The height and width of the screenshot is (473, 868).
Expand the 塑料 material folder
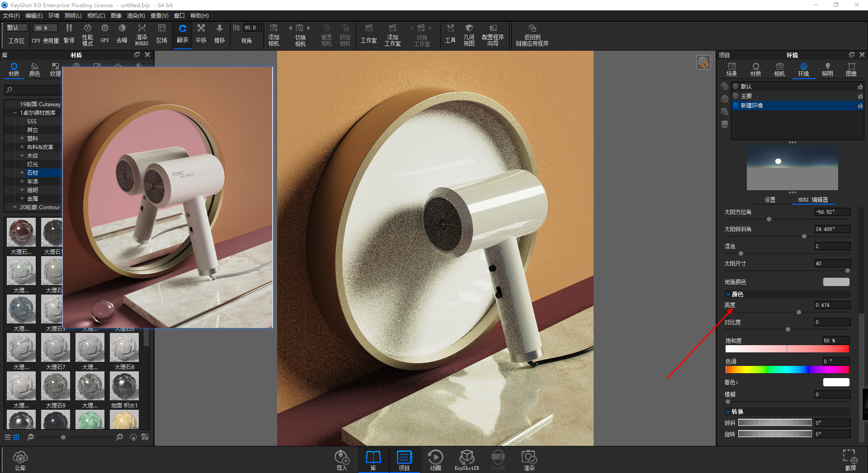tap(22, 138)
